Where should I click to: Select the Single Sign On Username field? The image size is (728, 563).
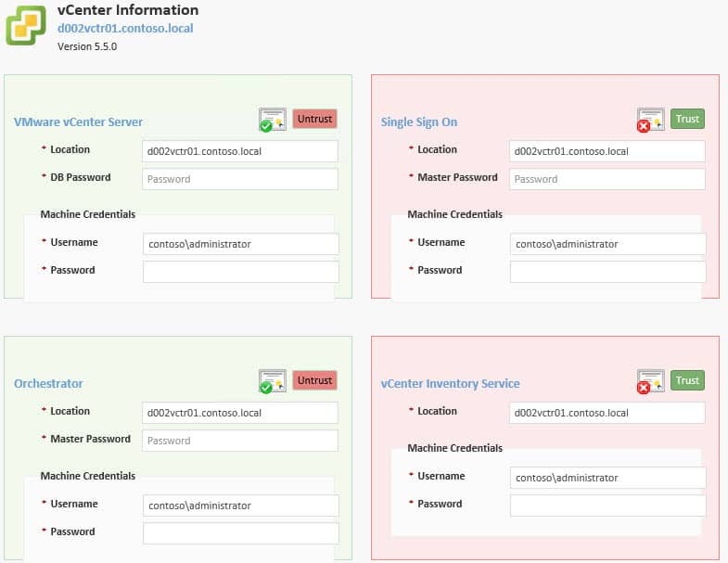click(x=607, y=244)
